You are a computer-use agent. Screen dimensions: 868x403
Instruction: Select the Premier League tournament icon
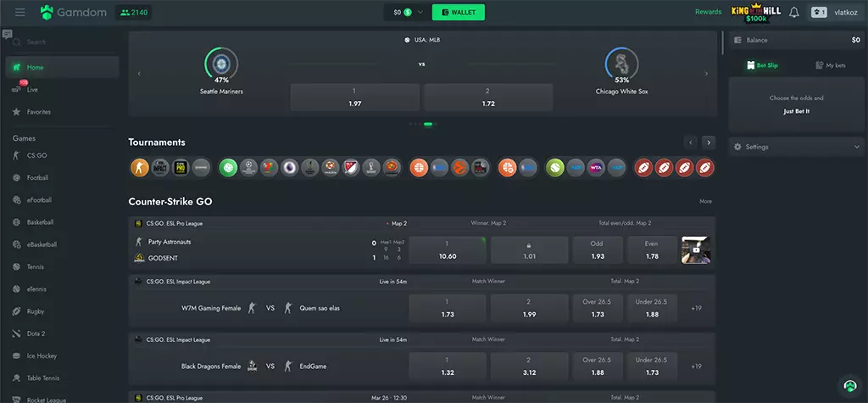click(290, 167)
